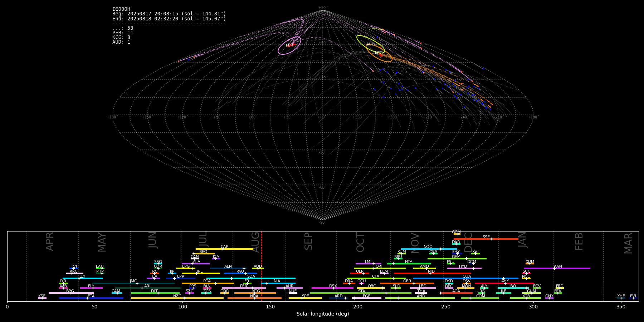
Task: Click the AUG month label
Action: (x=256, y=242)
